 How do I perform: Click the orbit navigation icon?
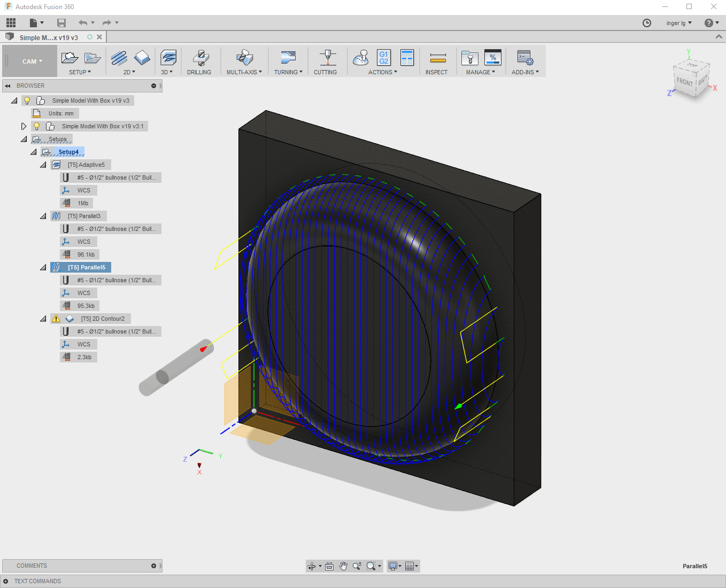pos(312,566)
